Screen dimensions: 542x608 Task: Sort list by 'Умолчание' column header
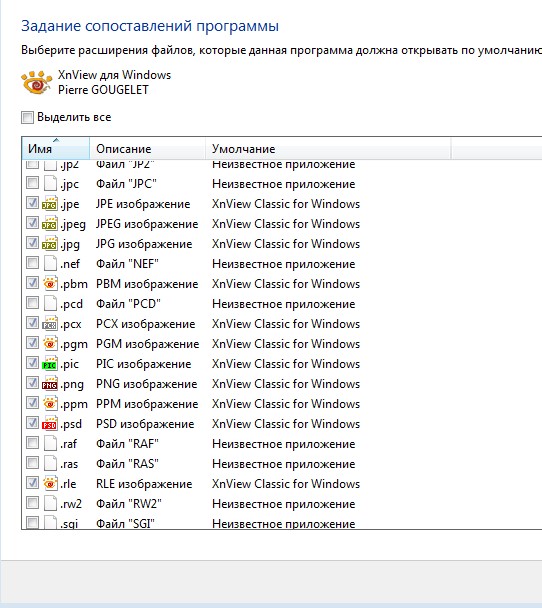(x=328, y=148)
